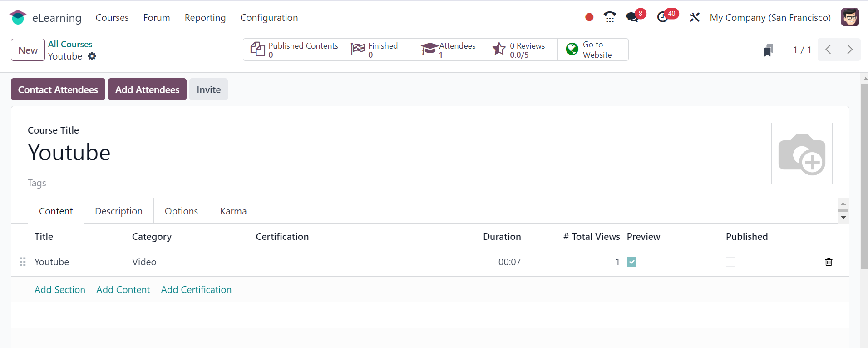The height and width of the screenshot is (348, 868).
Task: Sort by the # Total Views column header
Action: click(592, 237)
